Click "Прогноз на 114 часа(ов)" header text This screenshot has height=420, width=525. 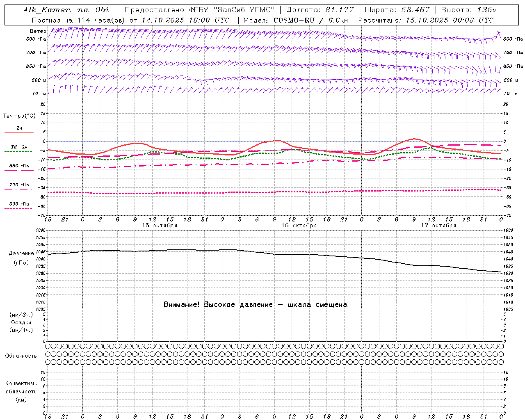coord(78,20)
